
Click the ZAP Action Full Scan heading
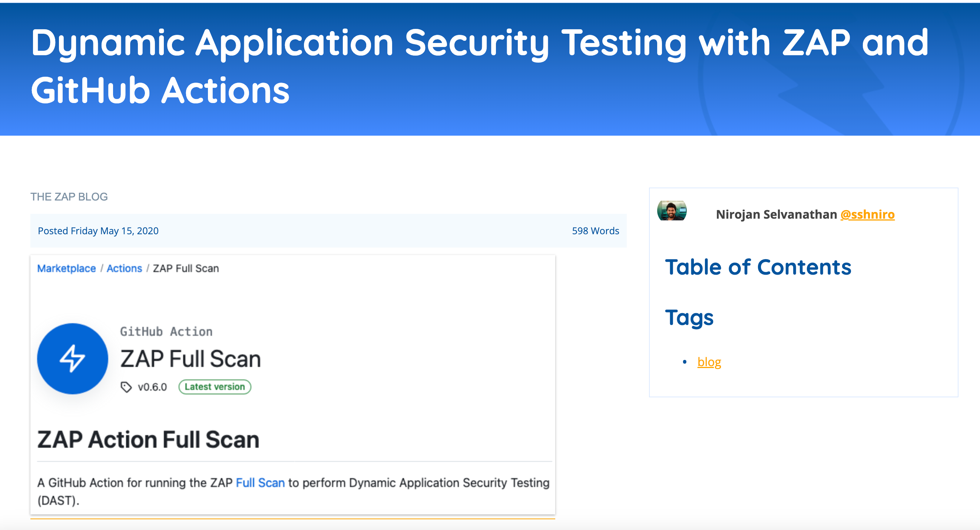[x=148, y=440]
